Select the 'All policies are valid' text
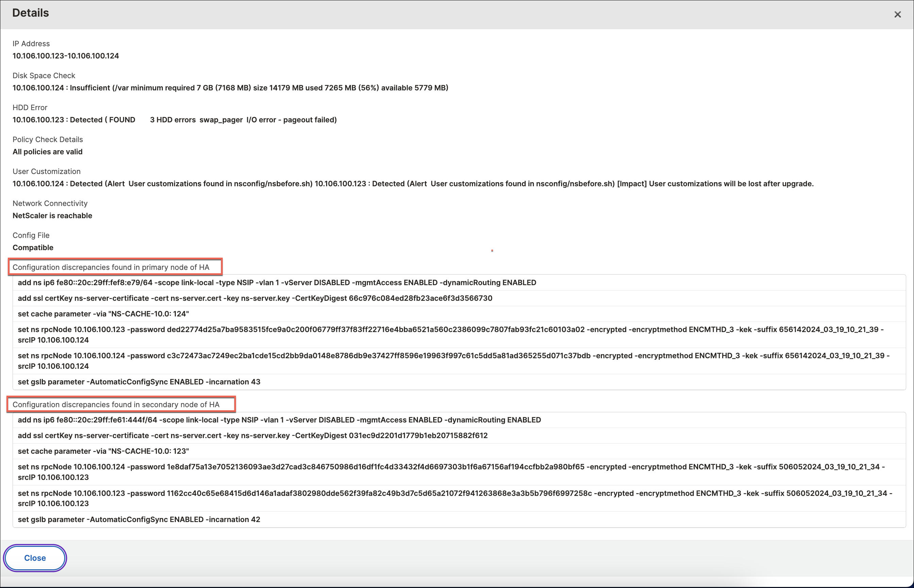Image resolution: width=914 pixels, height=588 pixels. tap(47, 152)
